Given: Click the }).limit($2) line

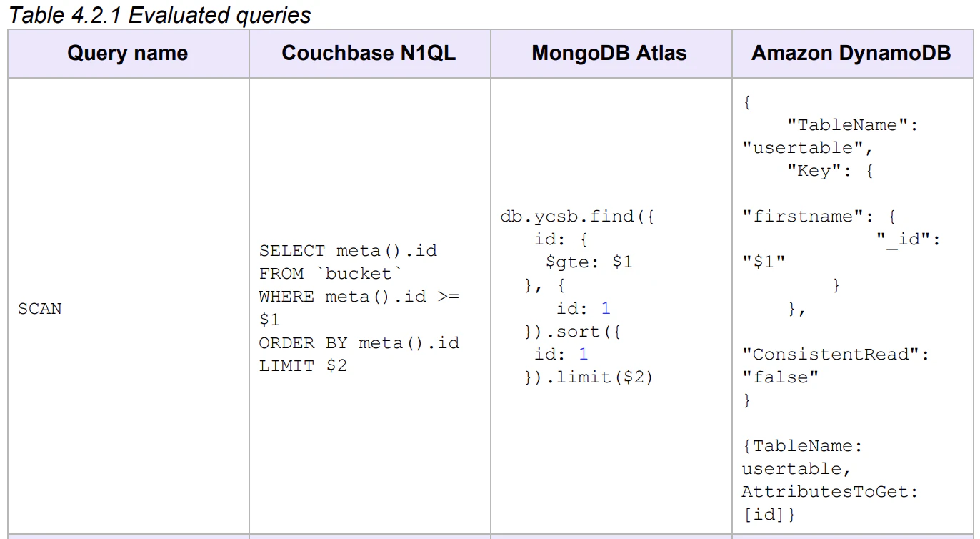Looking at the screenshot, I should click(589, 377).
